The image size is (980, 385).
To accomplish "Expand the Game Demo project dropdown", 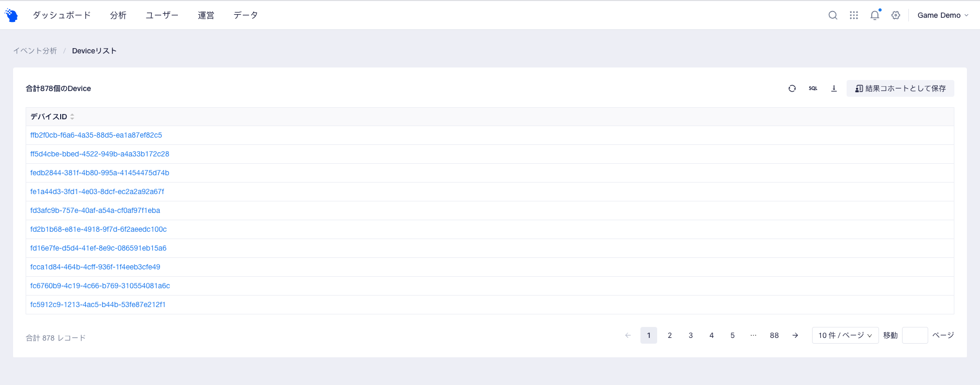I will click(943, 15).
